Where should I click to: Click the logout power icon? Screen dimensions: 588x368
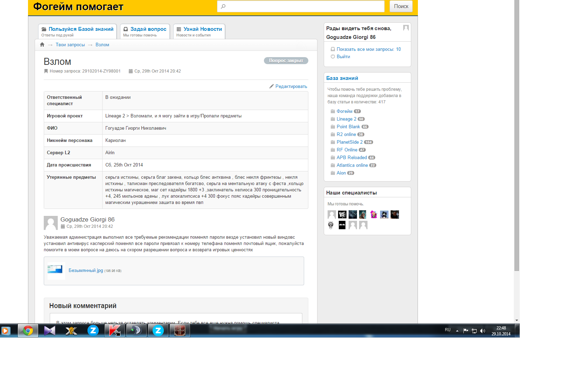[x=333, y=56]
